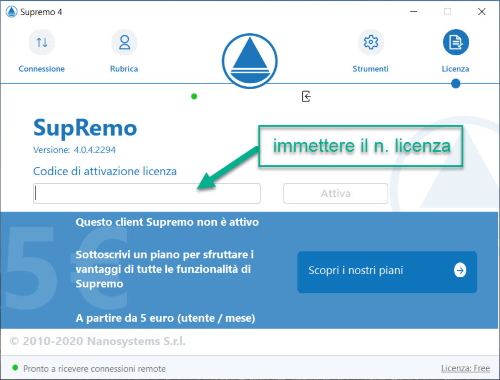Click the central Supremo logo
The image size is (500, 380).
250,61
